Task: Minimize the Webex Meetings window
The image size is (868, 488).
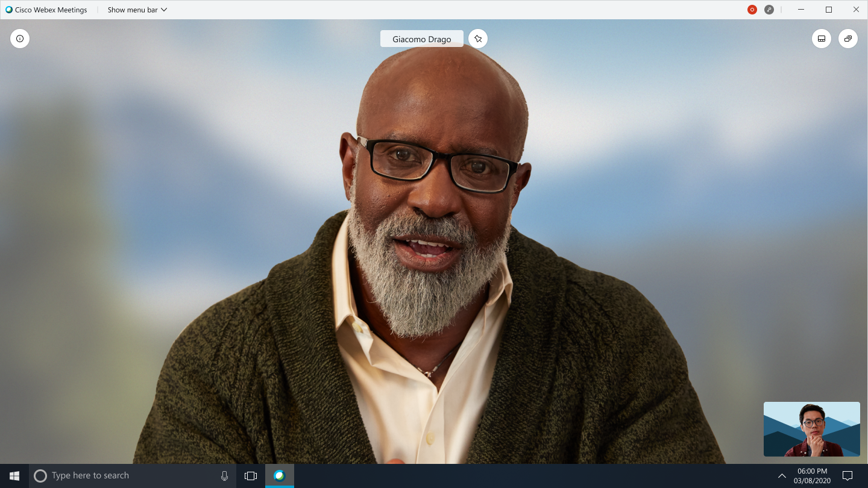Action: 801,10
